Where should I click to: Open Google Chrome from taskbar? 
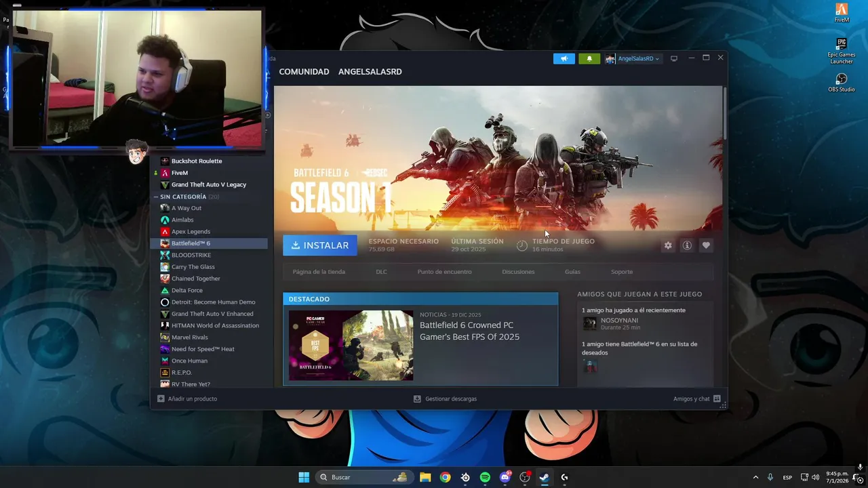coord(445,477)
